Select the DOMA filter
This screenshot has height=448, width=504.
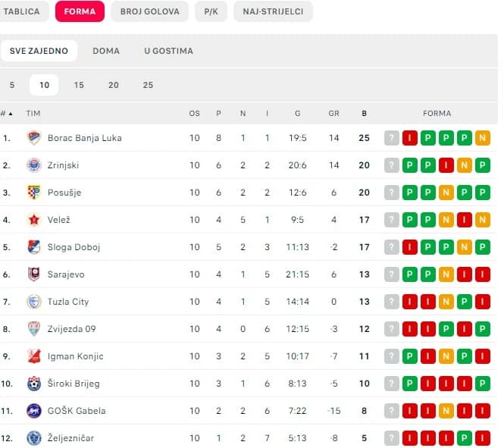(x=106, y=51)
